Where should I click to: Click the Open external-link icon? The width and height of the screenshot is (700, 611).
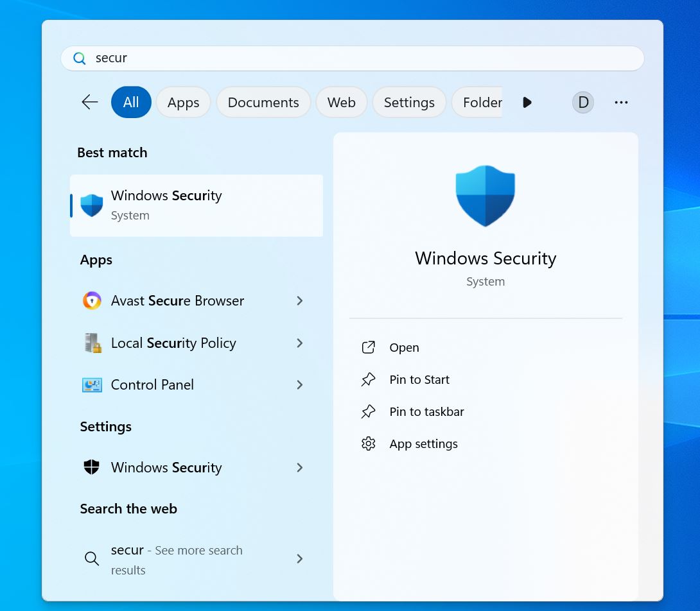click(x=369, y=347)
